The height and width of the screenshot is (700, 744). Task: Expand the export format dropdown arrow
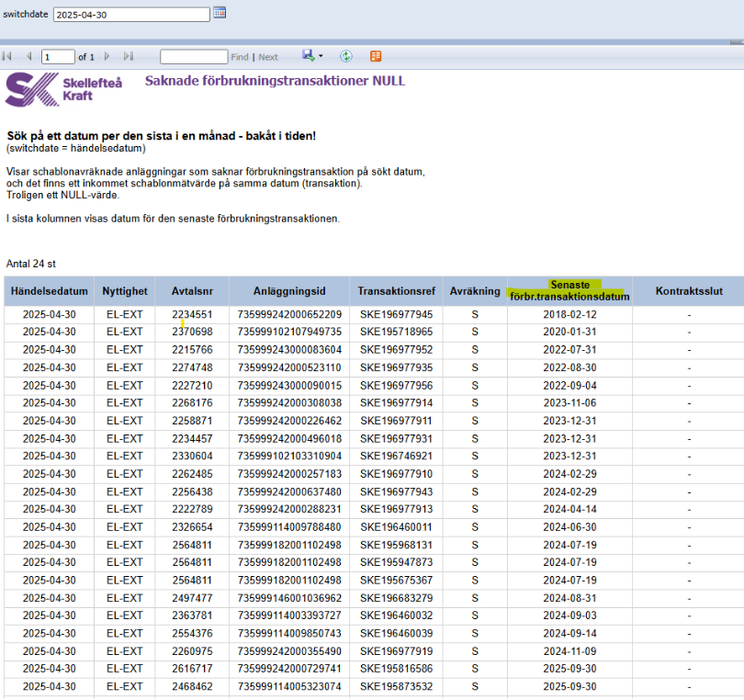[321, 57]
